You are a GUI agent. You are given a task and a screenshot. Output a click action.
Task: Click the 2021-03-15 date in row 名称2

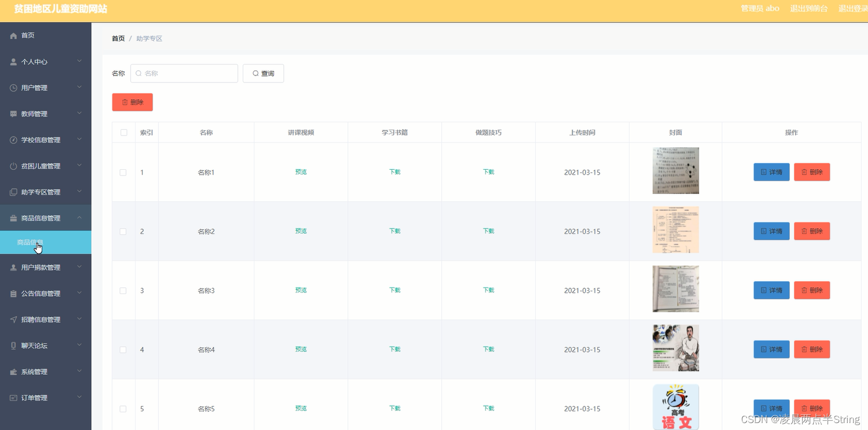(582, 232)
